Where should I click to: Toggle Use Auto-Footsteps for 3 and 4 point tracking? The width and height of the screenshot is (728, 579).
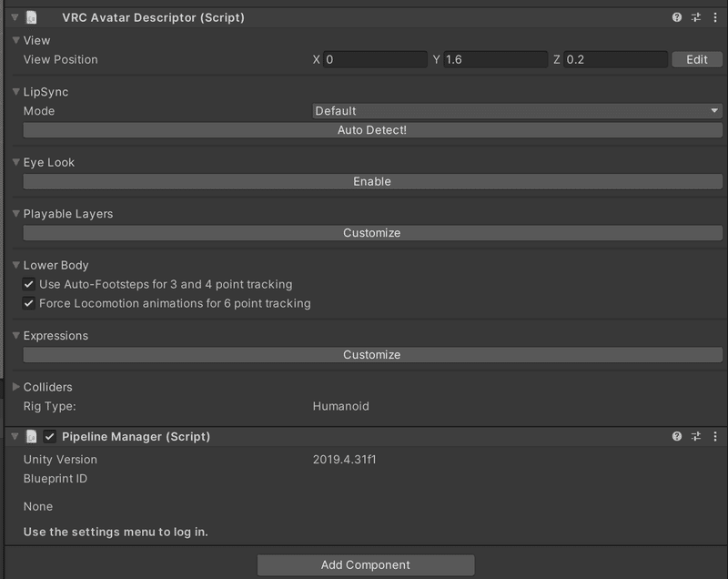[x=29, y=284]
